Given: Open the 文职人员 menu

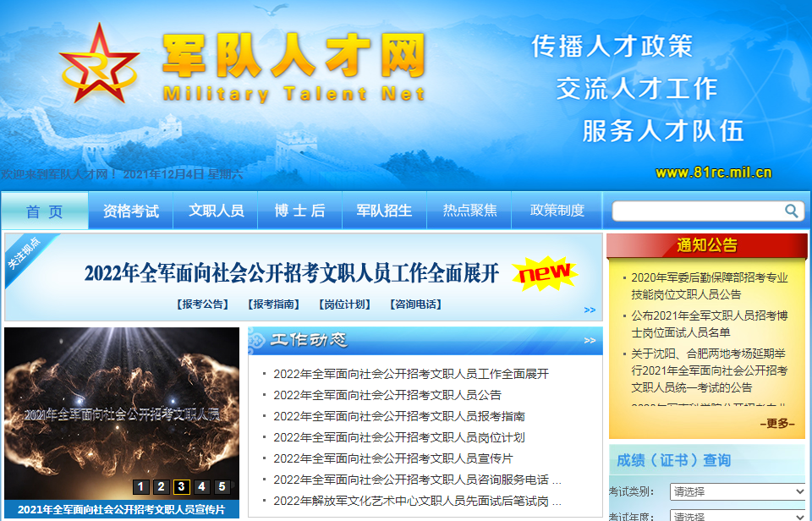Looking at the screenshot, I should tap(216, 211).
